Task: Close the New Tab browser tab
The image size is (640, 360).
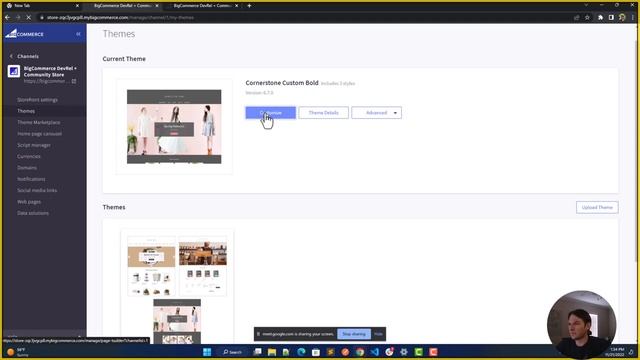Action: point(77,6)
